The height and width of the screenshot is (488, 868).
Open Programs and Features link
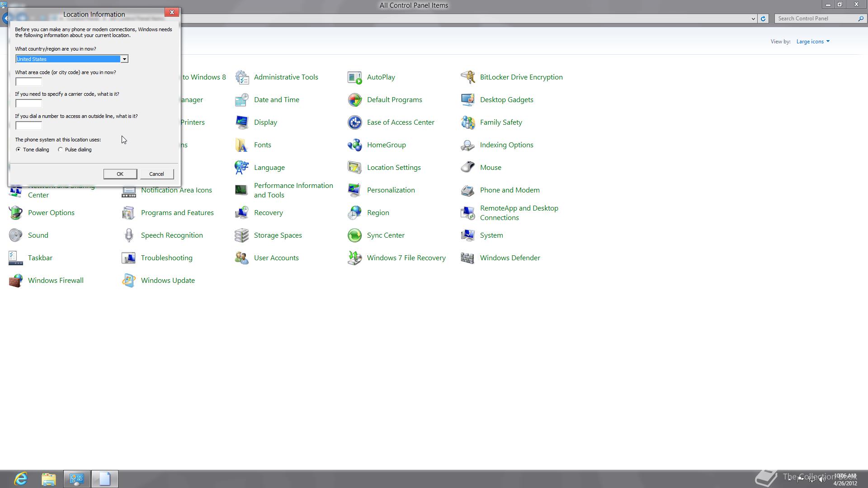pos(177,213)
